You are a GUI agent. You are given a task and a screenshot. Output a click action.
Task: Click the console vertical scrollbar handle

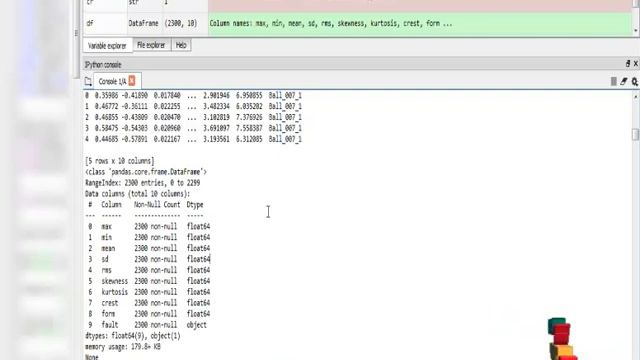(635, 134)
